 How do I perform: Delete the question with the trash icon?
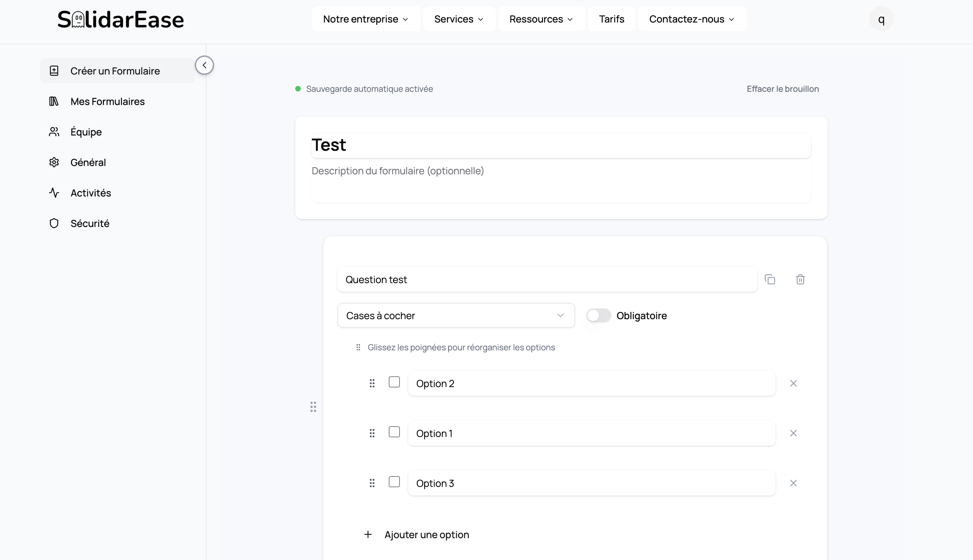point(800,279)
